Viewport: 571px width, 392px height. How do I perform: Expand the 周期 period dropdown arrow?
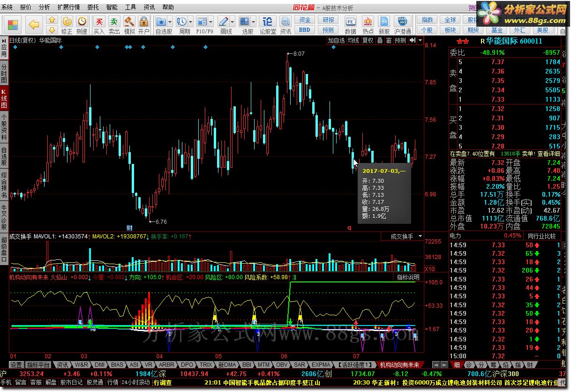click(191, 22)
